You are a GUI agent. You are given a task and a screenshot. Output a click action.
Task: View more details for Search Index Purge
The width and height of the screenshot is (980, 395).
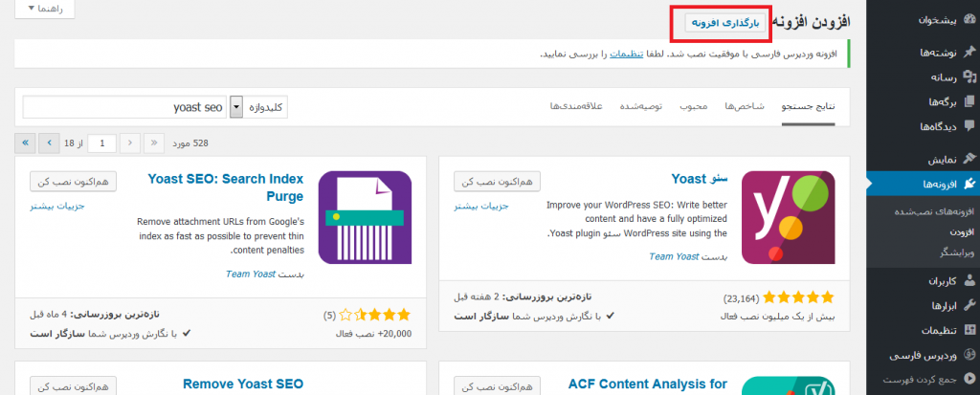pos(57,206)
